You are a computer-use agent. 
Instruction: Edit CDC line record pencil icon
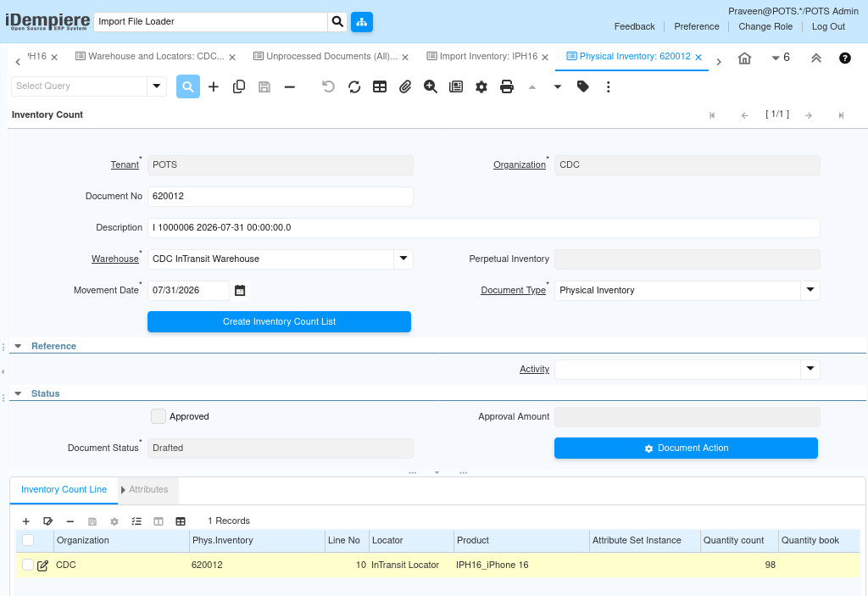point(42,565)
